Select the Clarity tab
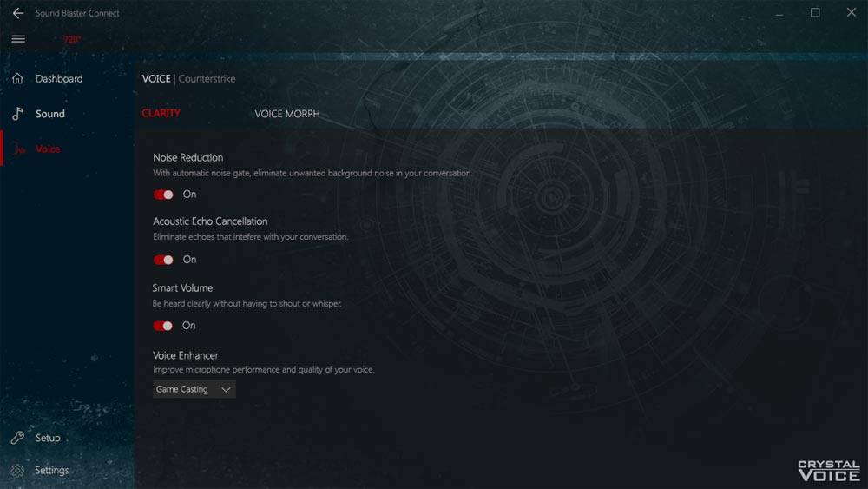 161,114
